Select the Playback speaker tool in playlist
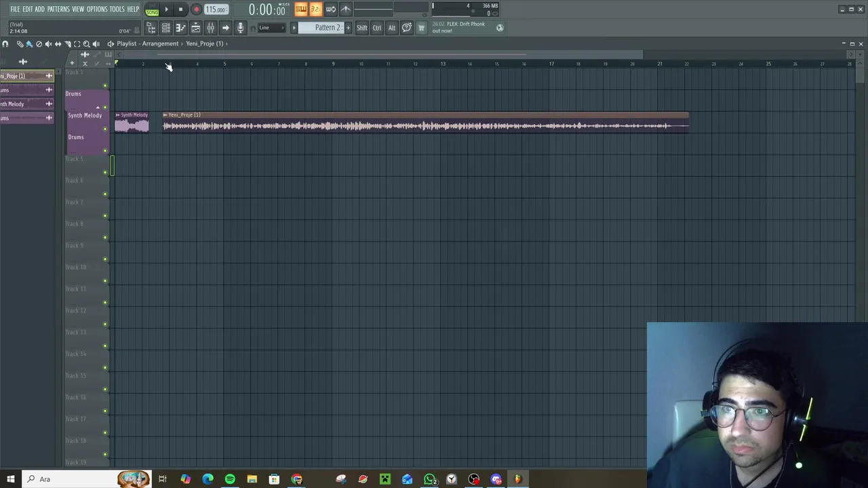868x488 pixels. tap(96, 43)
